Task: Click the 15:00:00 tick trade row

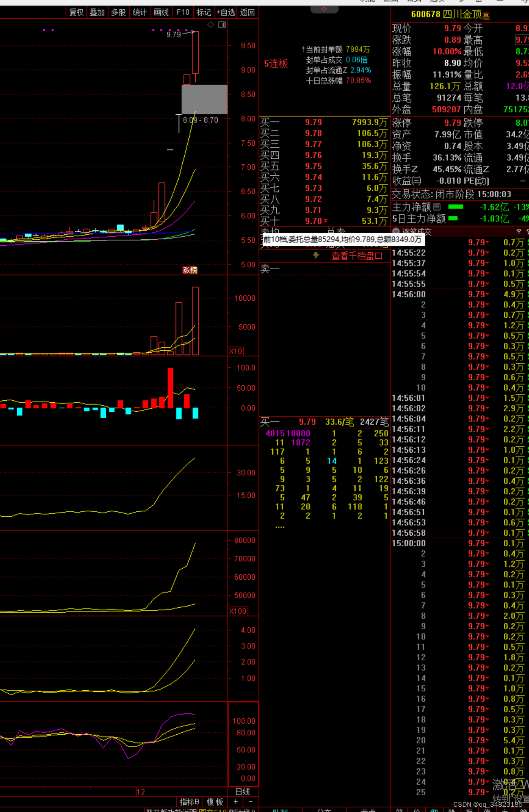Action: 460,543
